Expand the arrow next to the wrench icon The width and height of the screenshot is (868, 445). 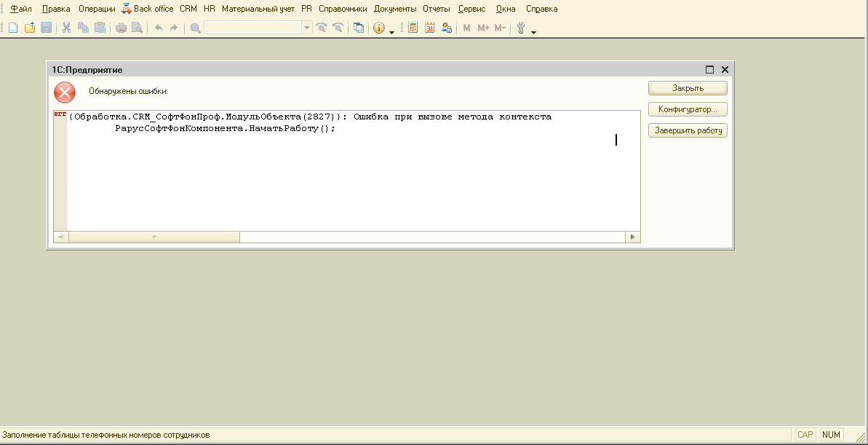tap(533, 33)
